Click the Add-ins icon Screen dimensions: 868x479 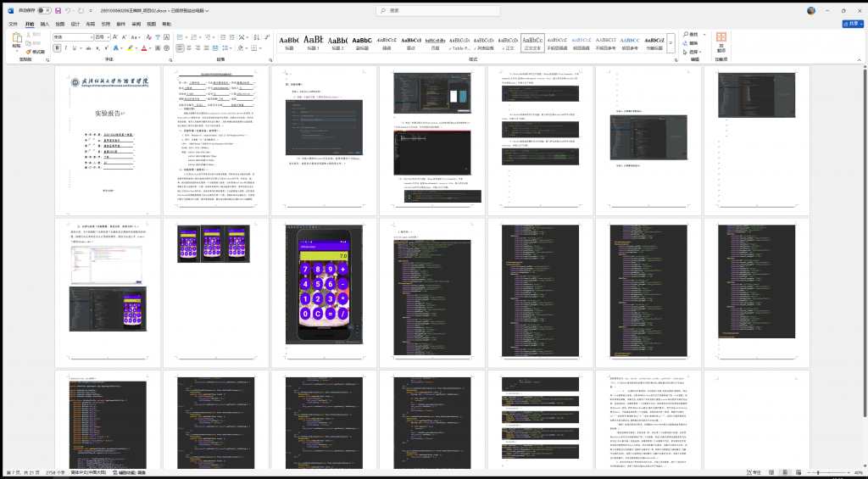(721, 41)
